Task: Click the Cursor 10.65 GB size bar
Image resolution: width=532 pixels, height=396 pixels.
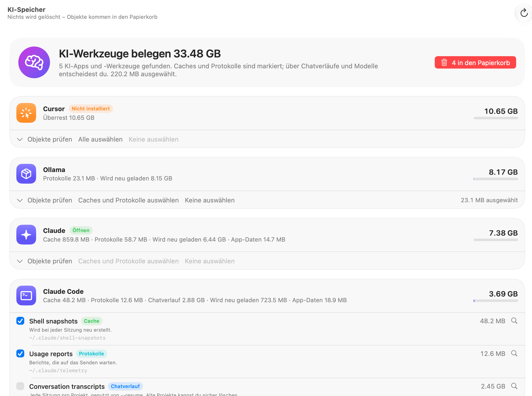Action: click(x=496, y=118)
